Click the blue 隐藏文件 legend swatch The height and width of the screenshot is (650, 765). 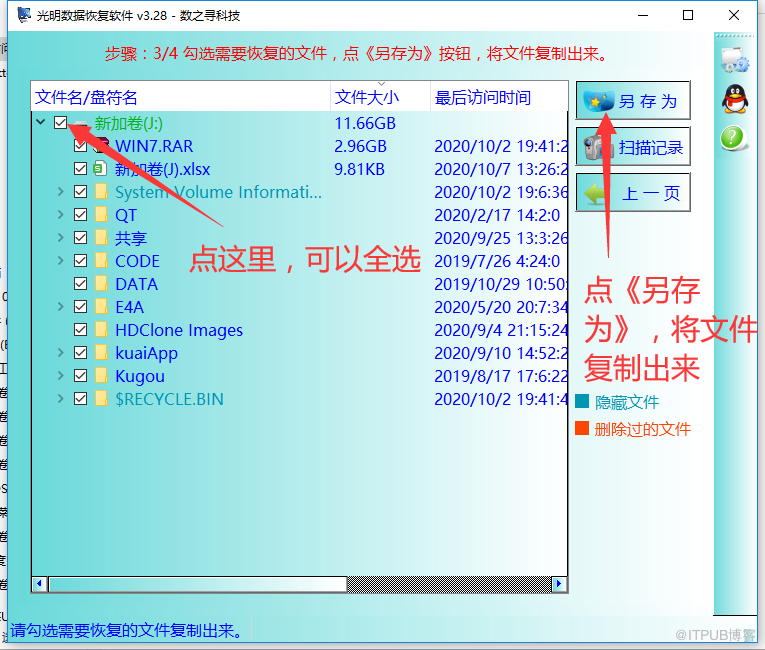582,401
